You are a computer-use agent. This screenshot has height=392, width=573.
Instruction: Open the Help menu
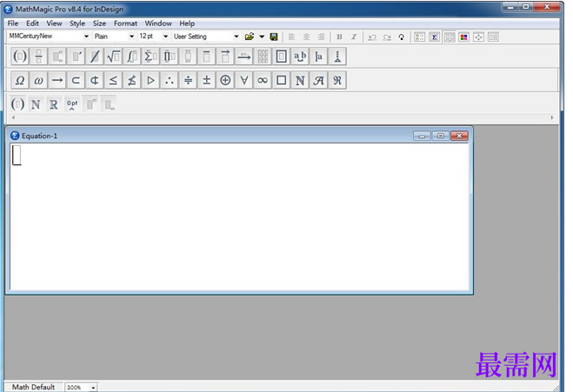coord(187,23)
